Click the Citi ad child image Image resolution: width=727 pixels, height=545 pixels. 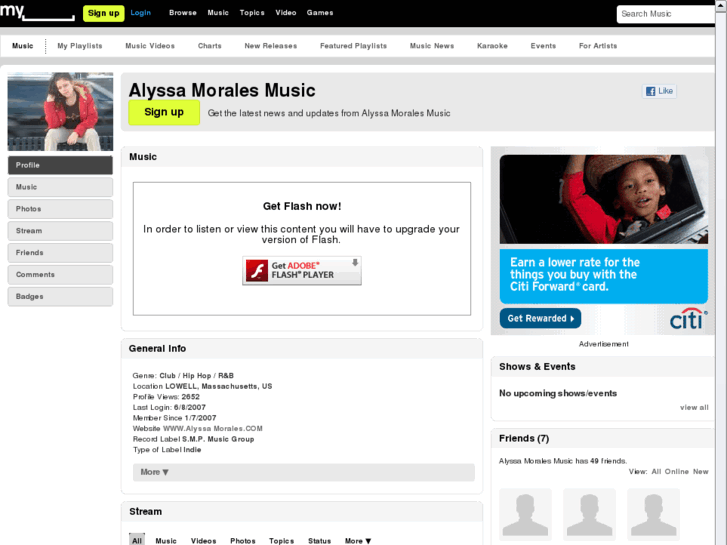click(604, 199)
